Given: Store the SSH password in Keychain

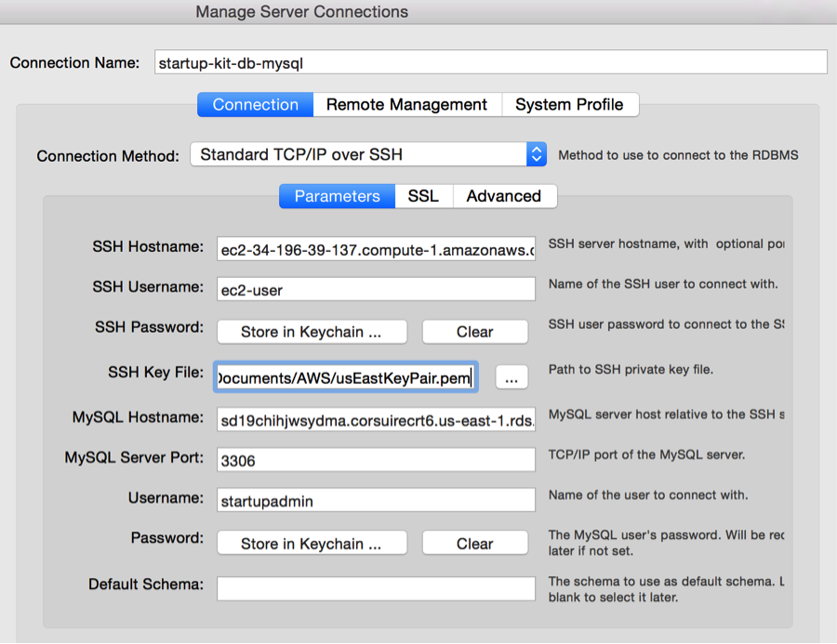Looking at the screenshot, I should tap(312, 332).
